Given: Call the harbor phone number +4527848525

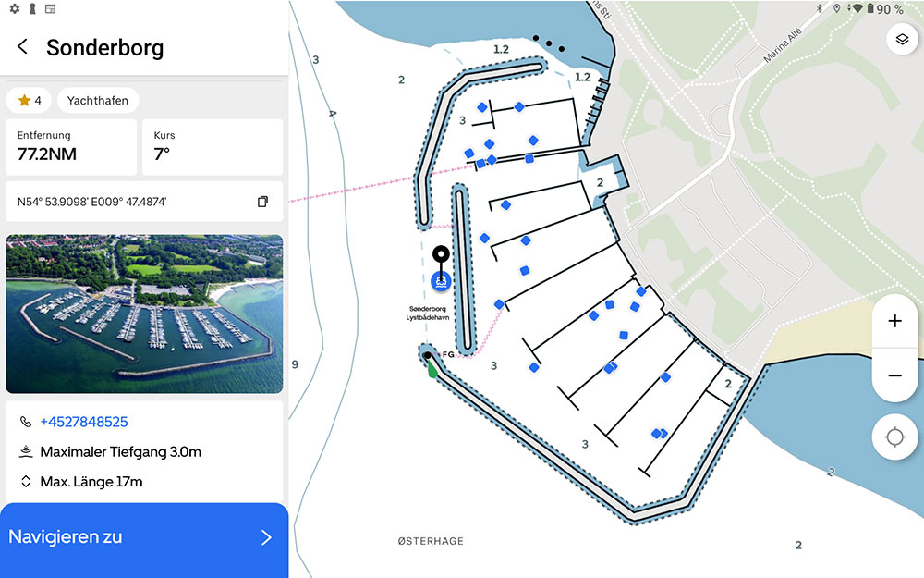Looking at the screenshot, I should point(84,422).
